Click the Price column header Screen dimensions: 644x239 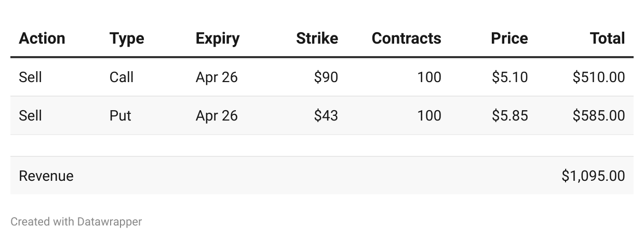[x=509, y=38]
